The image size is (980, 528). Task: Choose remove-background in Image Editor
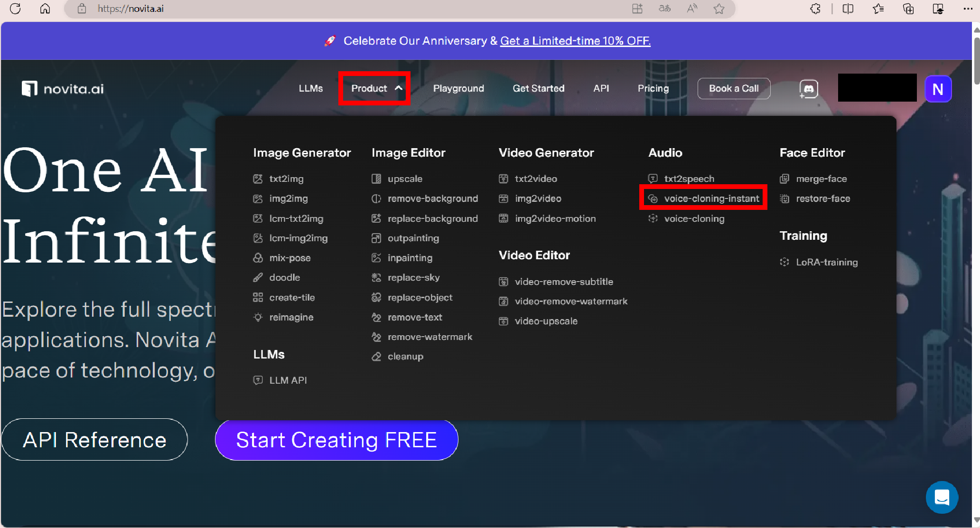tap(432, 198)
